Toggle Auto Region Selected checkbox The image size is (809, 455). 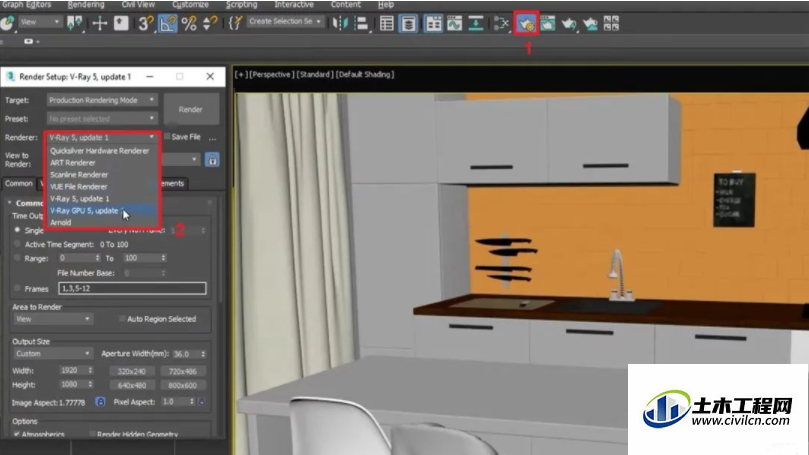pos(122,319)
